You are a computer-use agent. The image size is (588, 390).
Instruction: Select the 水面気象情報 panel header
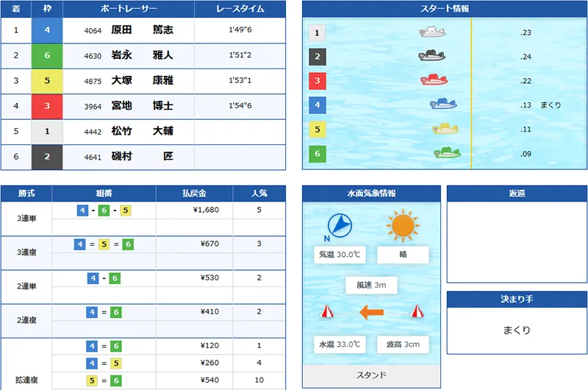[371, 194]
